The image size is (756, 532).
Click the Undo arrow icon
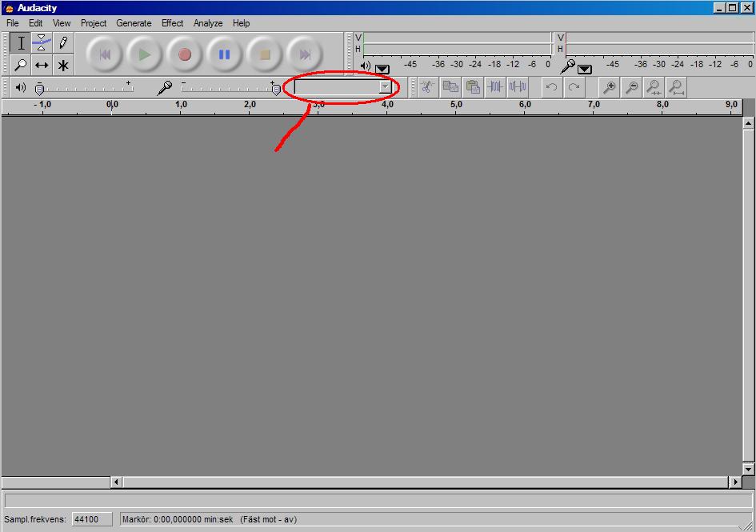pyautogui.click(x=551, y=87)
